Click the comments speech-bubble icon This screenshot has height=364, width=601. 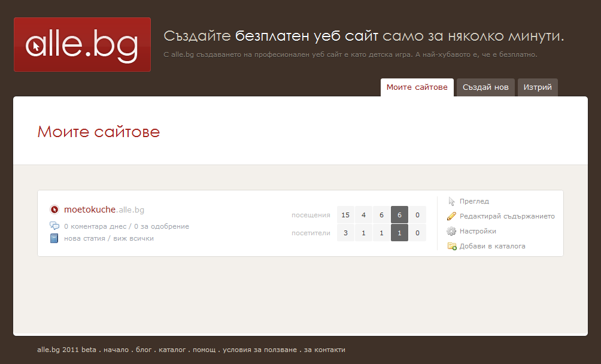click(x=54, y=226)
